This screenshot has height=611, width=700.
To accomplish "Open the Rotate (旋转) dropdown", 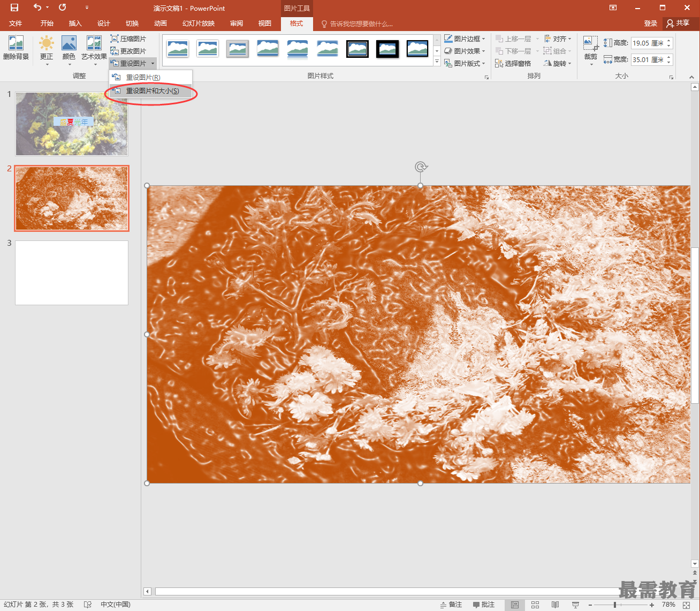I will tap(558, 63).
